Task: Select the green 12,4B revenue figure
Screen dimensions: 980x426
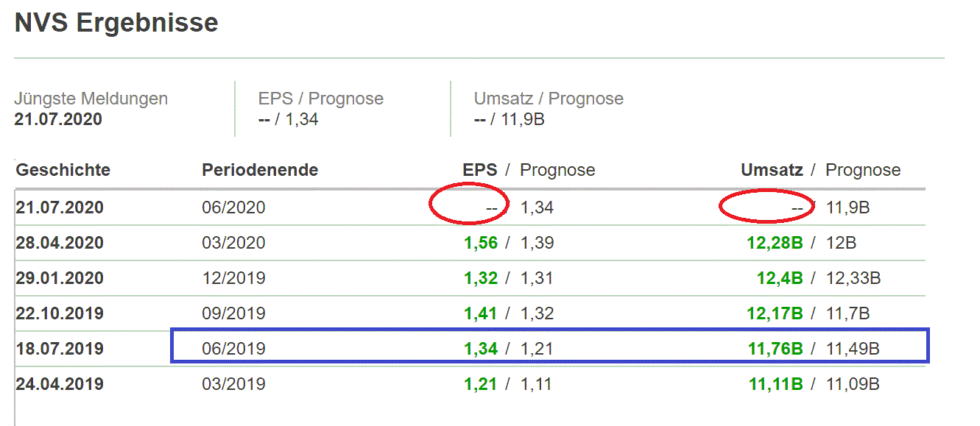Action: [x=780, y=278]
